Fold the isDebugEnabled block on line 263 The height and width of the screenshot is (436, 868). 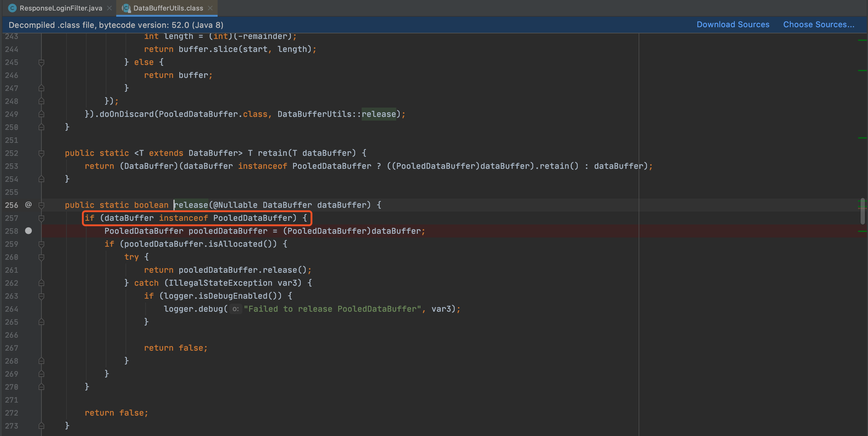41,296
